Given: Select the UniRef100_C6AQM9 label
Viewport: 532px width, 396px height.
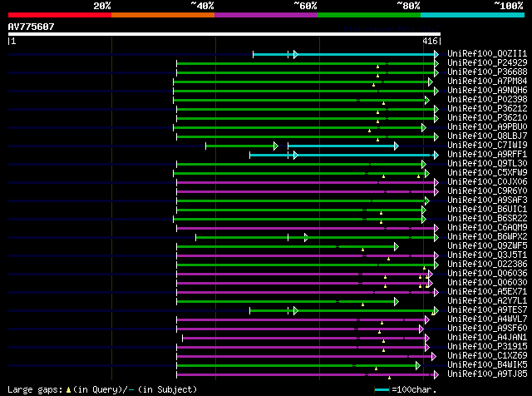Looking at the screenshot, I should (487, 228).
